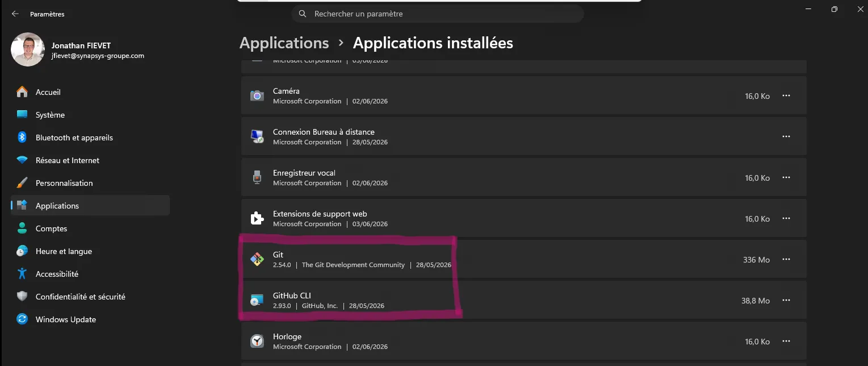Click the Réseau et Internet wifi icon

pos(22,160)
